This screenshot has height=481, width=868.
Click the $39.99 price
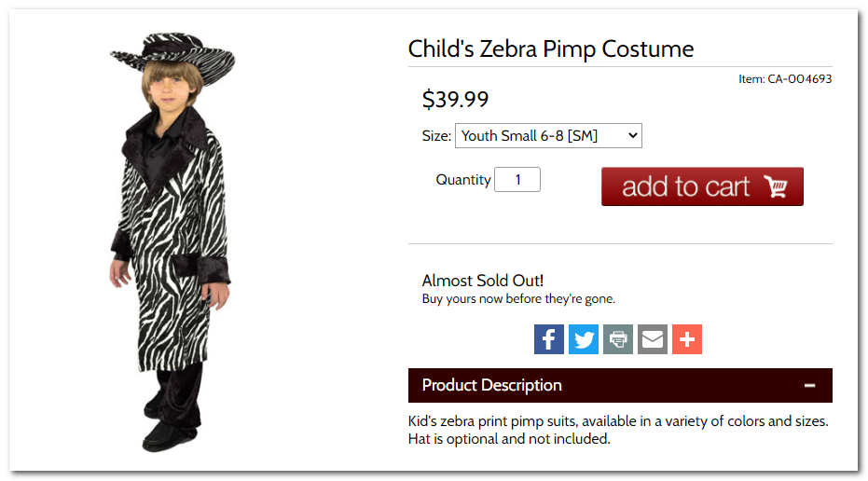[455, 100]
